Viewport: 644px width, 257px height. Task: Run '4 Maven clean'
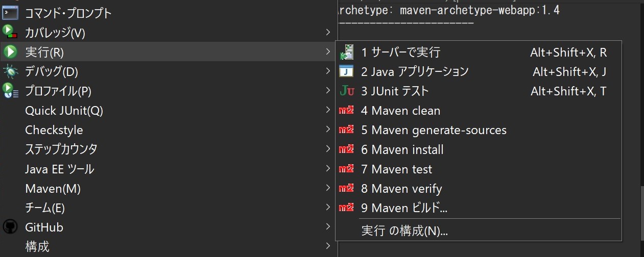pyautogui.click(x=479, y=111)
